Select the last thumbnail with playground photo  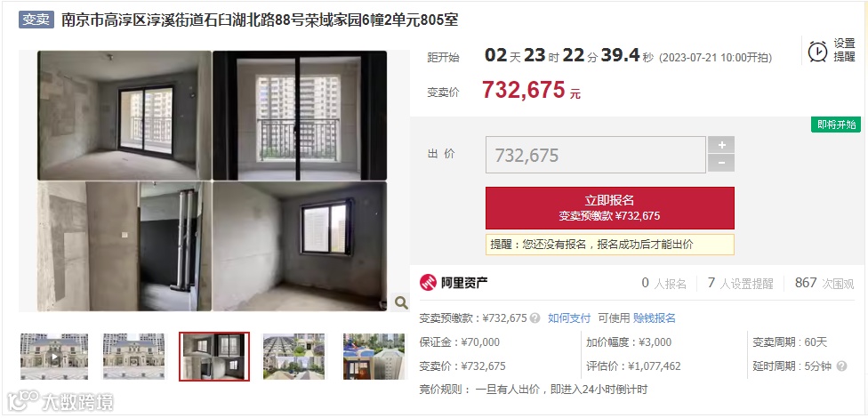(x=374, y=357)
